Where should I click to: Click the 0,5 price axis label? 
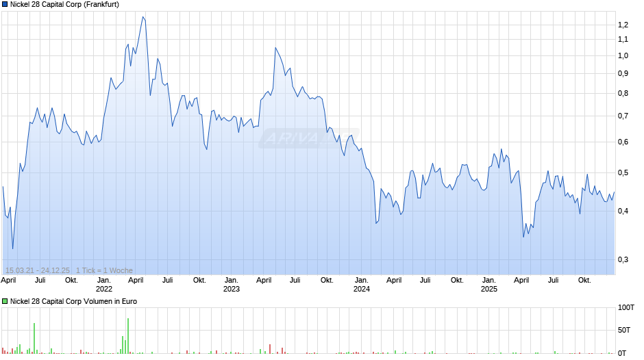(623, 173)
